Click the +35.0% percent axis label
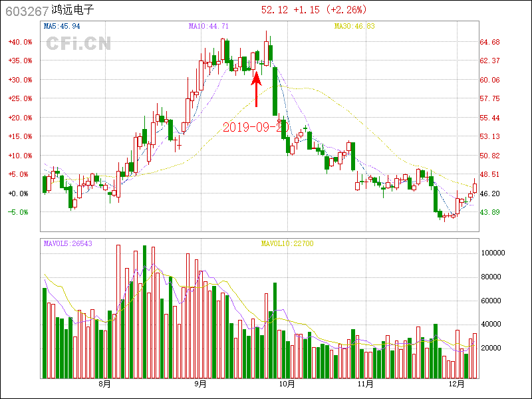Image resolution: width=532 pixels, height=399 pixels. tap(21, 61)
